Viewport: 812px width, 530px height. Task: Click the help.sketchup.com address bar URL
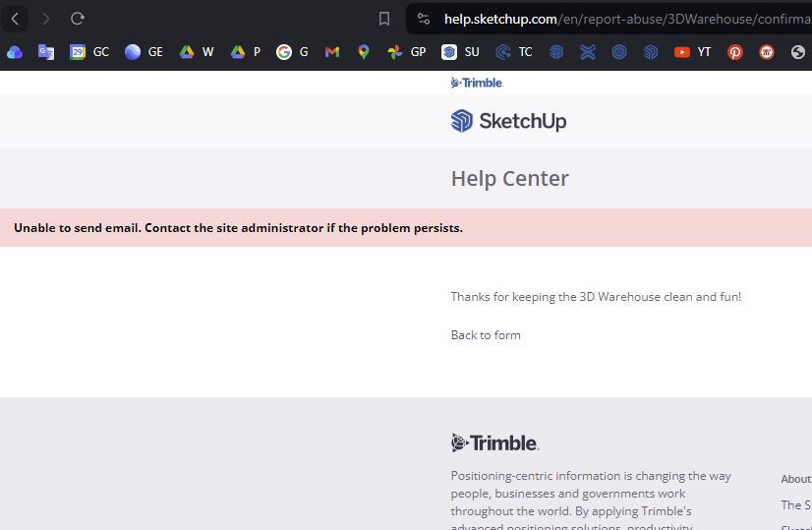[x=627, y=19]
